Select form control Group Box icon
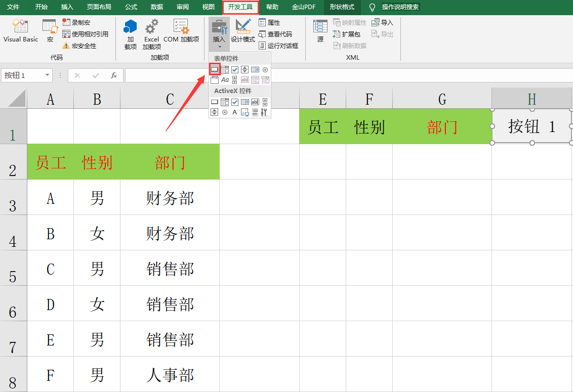 click(215, 79)
